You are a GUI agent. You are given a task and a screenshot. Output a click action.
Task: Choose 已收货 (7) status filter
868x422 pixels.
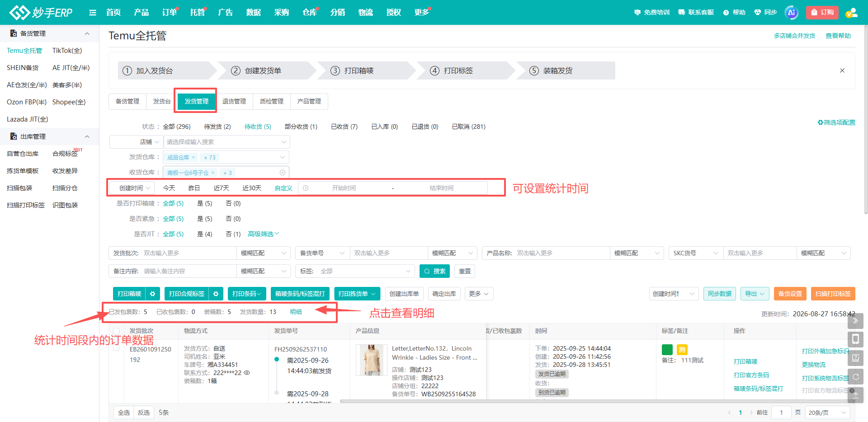[x=344, y=127]
